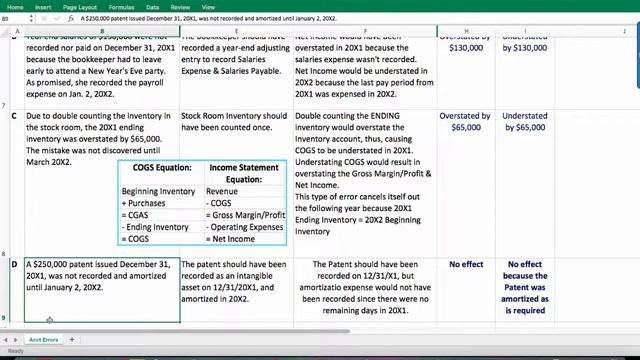Select the $250,000 patent description cell
The width and height of the screenshot is (640, 360).
[102, 290]
